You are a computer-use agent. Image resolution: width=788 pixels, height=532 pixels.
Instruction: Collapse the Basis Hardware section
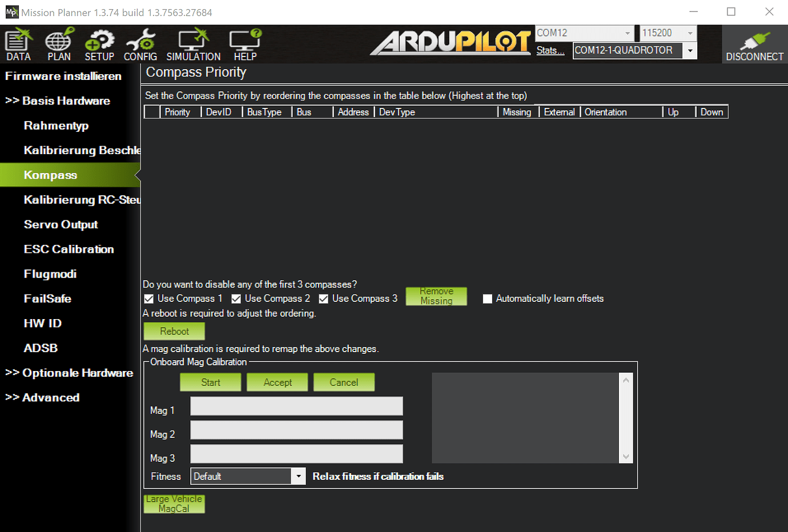click(x=58, y=101)
